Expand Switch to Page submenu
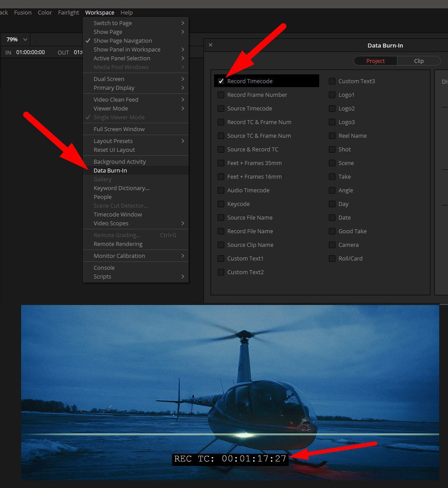The width and height of the screenshot is (448, 488). point(135,23)
